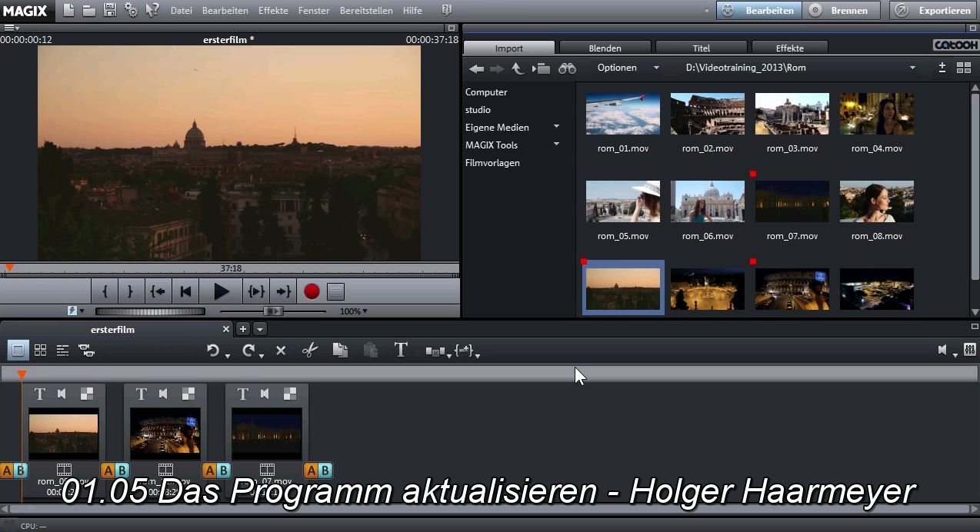The image size is (980, 532).
Task: Switch to storyboard mode
Action: tap(18, 351)
